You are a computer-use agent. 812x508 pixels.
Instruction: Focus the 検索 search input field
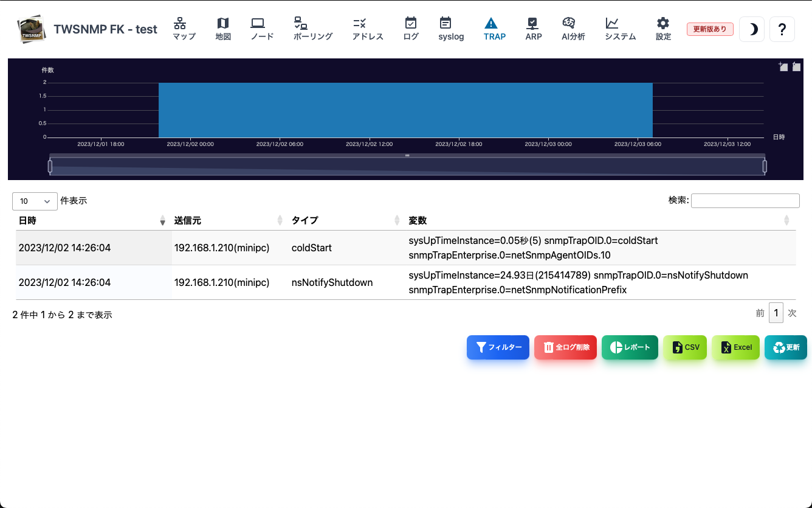(745, 201)
